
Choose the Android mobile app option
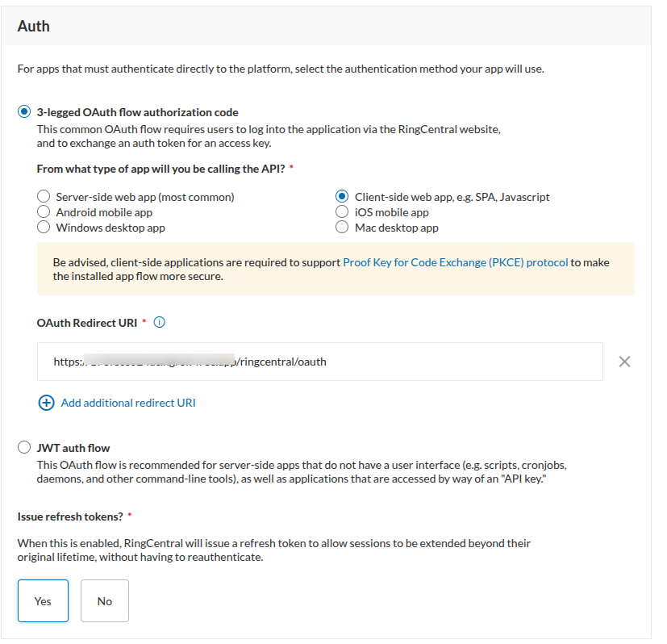43,211
